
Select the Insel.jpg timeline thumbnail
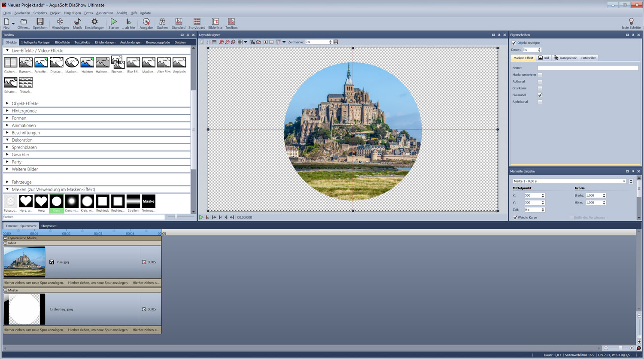(24, 262)
